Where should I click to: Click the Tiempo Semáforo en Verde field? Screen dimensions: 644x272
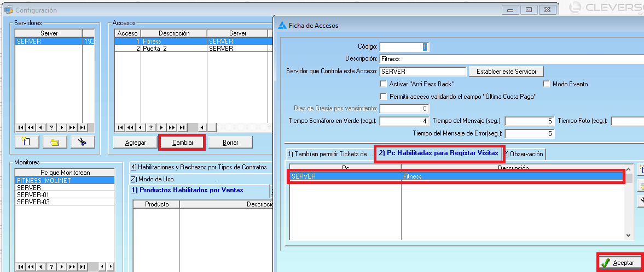(x=404, y=121)
